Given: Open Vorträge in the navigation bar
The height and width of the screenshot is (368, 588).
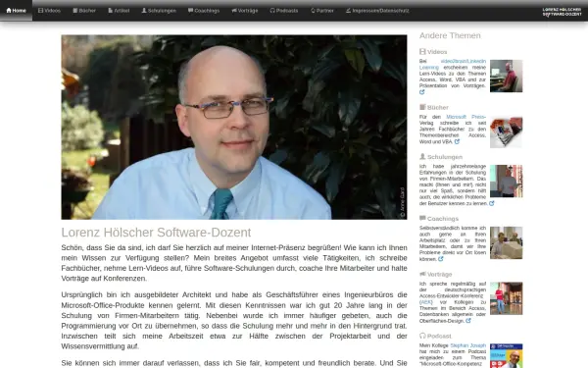Looking at the screenshot, I should [244, 11].
